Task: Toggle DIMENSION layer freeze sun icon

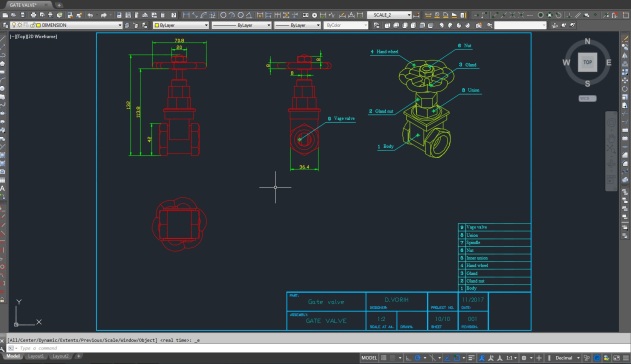Action: (x=20, y=25)
